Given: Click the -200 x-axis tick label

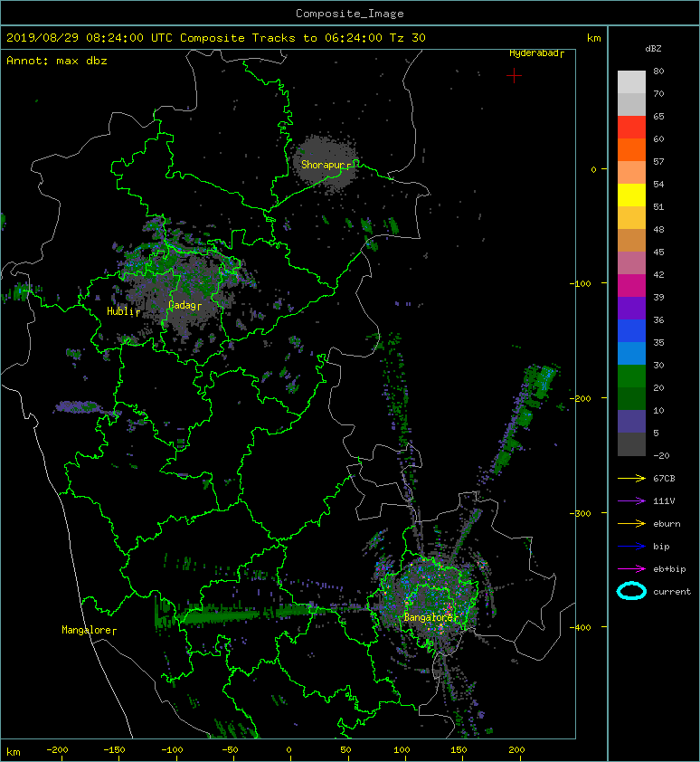Looking at the screenshot, I should coord(57,750).
